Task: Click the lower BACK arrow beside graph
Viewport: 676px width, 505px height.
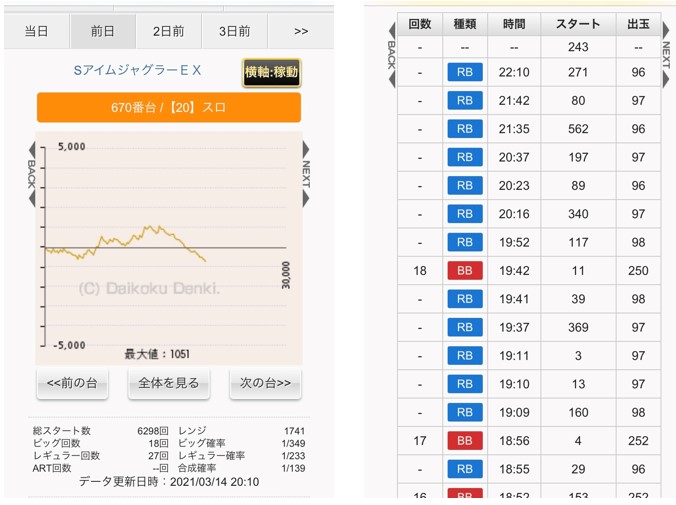Action: 32,199
